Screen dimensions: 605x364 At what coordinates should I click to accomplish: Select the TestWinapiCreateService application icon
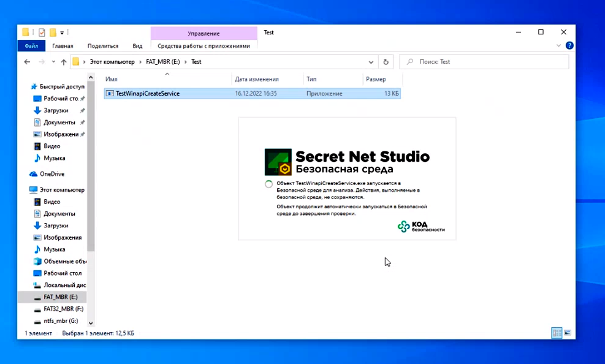coord(110,93)
